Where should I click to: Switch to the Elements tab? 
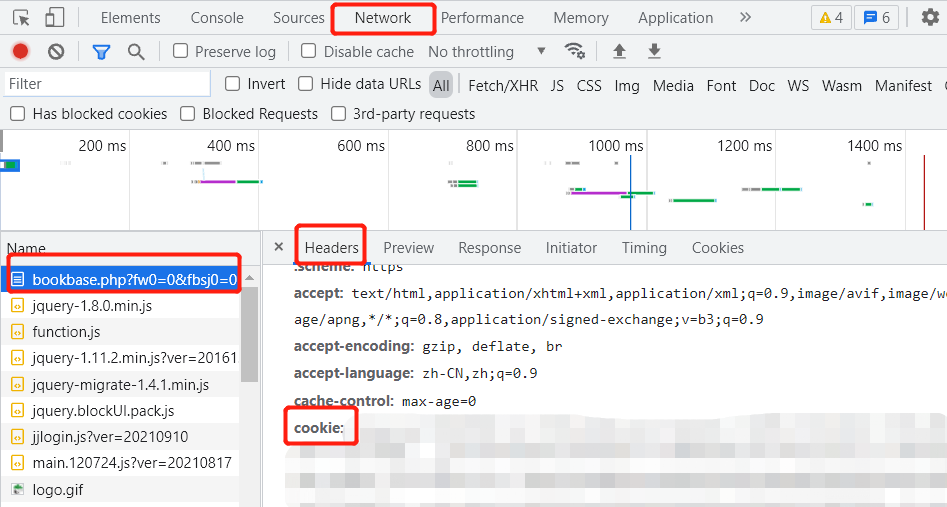[x=130, y=18]
